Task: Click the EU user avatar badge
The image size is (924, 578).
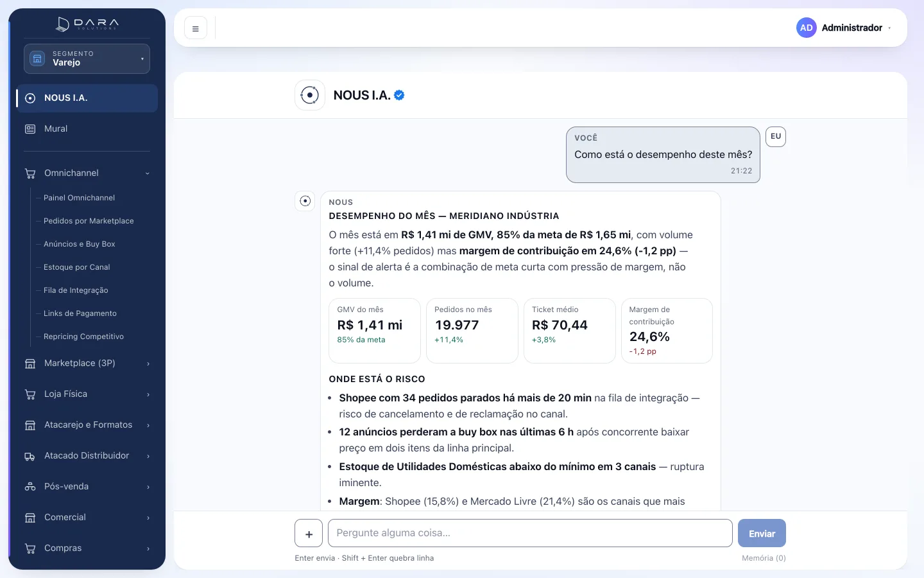Action: 776,137
